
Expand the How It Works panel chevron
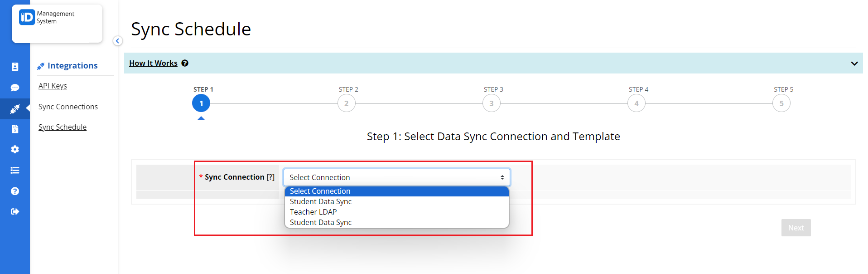854,63
